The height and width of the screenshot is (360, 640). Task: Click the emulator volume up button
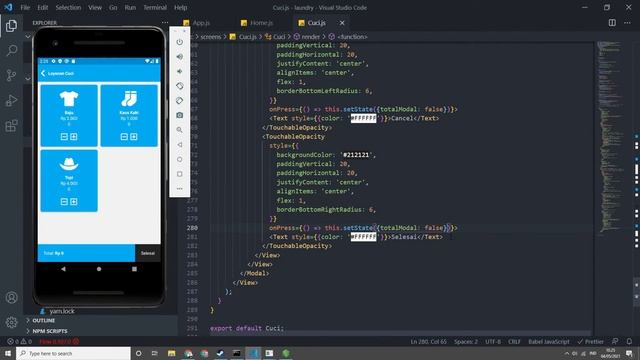click(180, 57)
